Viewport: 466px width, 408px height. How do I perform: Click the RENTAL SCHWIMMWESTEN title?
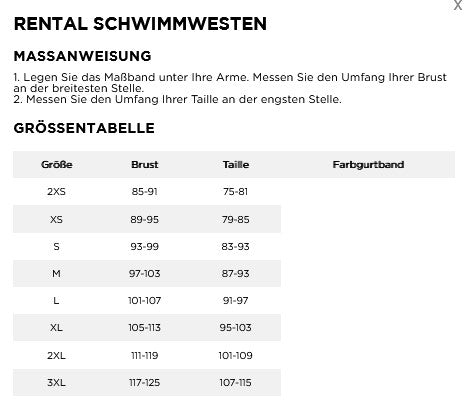point(140,24)
